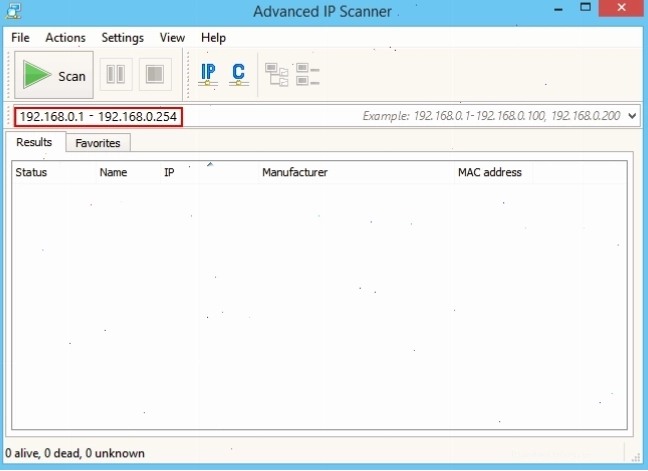Image resolution: width=648 pixels, height=471 pixels.
Task: Click the blue IP toolbar icon
Action: [208, 75]
